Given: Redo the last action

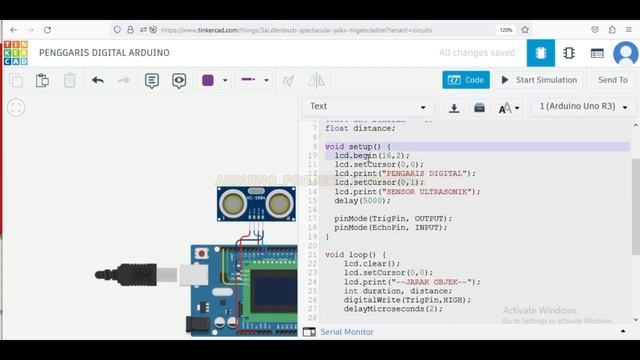Looking at the screenshot, I should (x=124, y=80).
